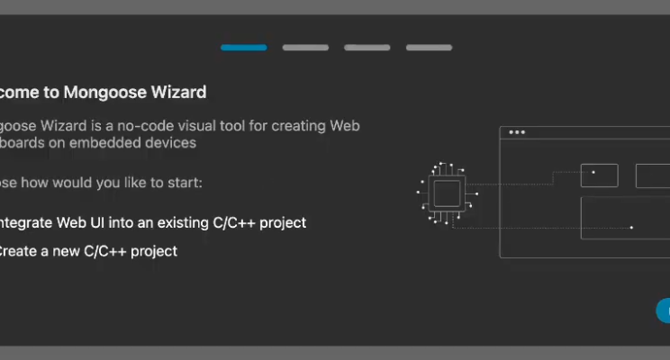The image size is (670, 360).
Task: Go to the third step indicator bar
Action: 367,47
